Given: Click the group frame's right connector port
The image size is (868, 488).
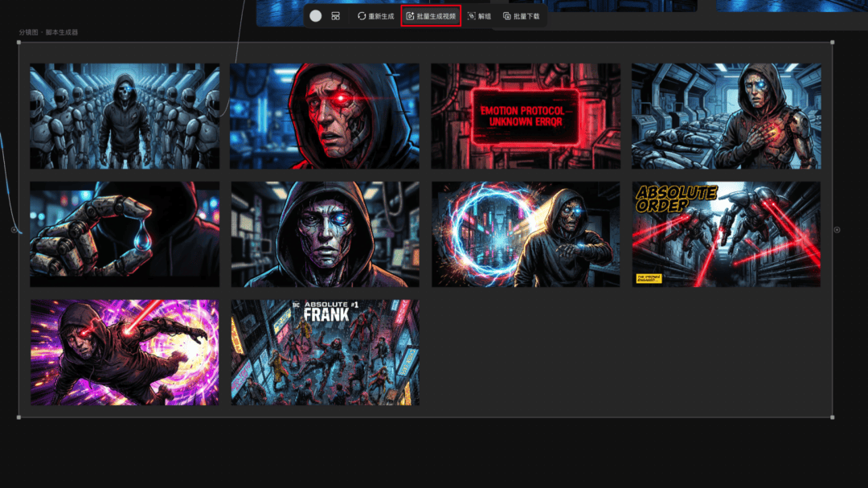Looking at the screenshot, I should [x=837, y=230].
